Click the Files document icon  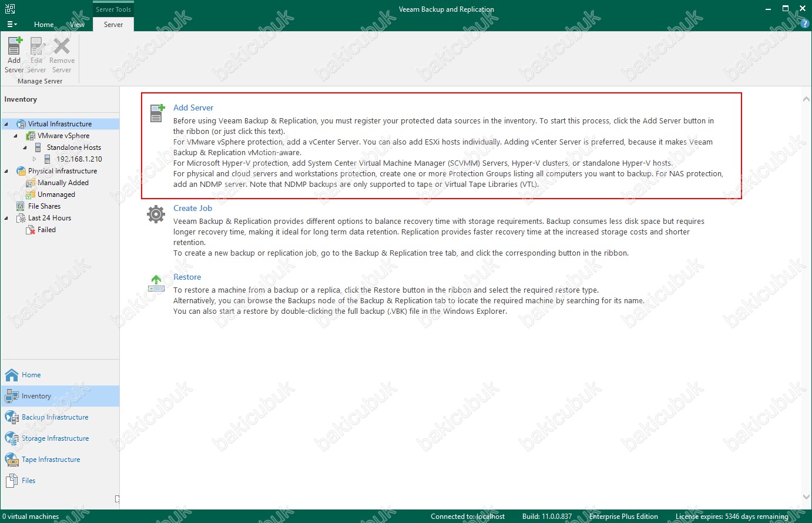(12, 481)
